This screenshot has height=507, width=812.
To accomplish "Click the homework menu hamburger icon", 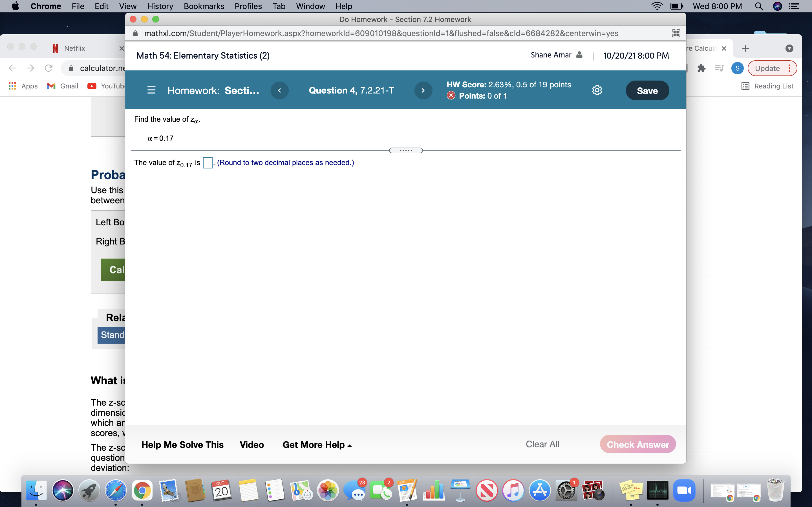I will coord(151,90).
